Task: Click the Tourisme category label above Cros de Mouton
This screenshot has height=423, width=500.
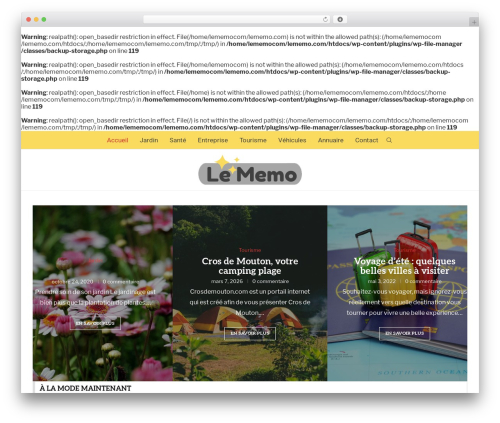Action: click(x=250, y=250)
